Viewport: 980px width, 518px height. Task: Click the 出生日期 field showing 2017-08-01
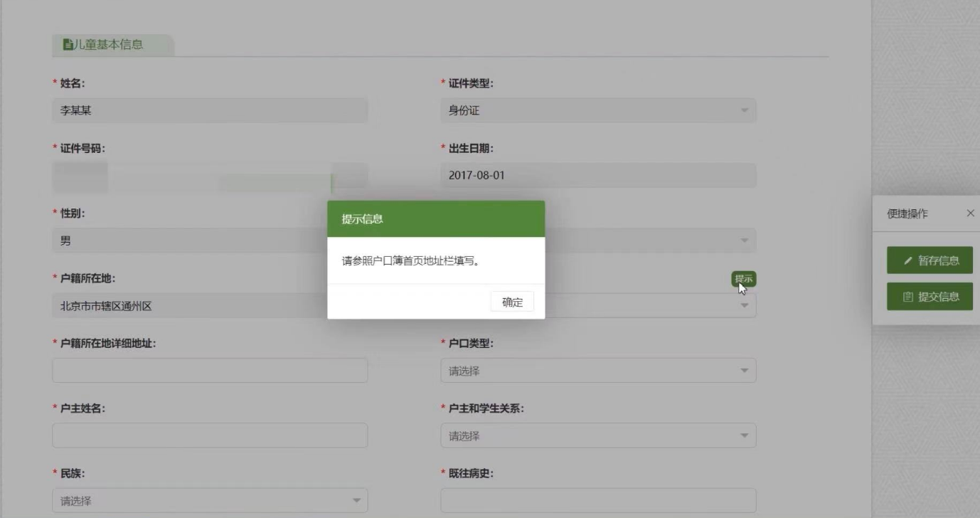point(597,176)
